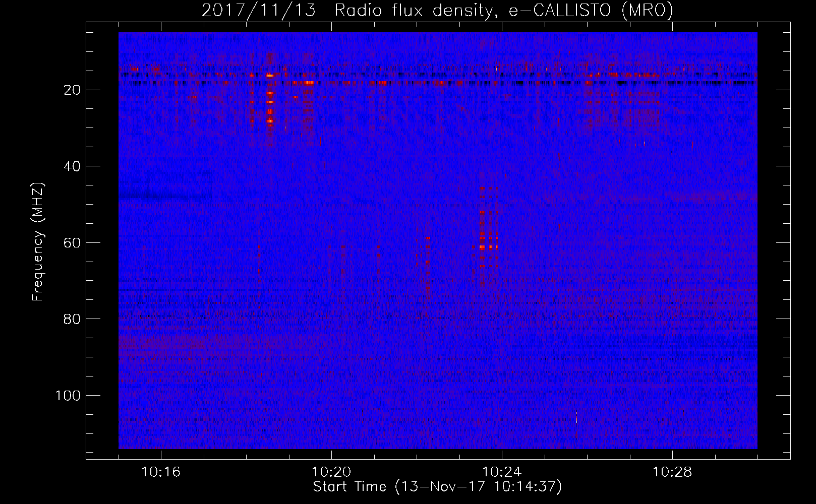Click the 10:20 time tick label
The width and height of the screenshot is (816, 504).
click(331, 472)
